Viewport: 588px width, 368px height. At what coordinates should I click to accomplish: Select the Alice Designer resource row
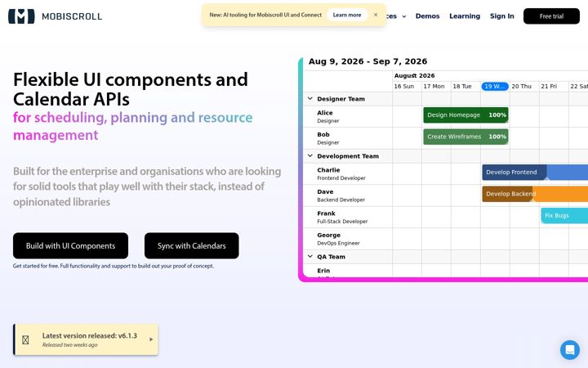coord(348,116)
